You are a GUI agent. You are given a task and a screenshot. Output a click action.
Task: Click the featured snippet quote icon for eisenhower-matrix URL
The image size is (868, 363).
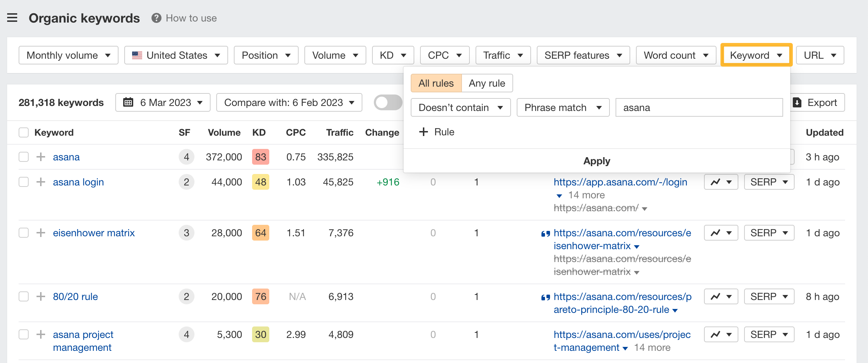coord(545,234)
